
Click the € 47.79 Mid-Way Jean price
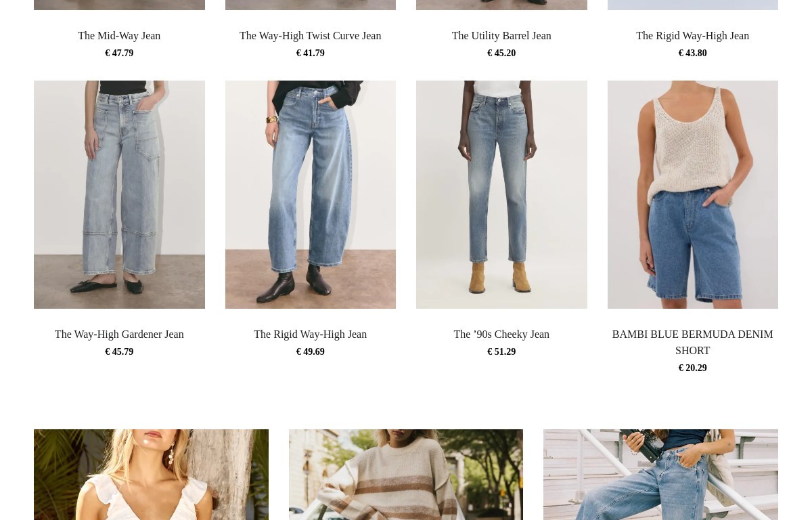(x=119, y=53)
